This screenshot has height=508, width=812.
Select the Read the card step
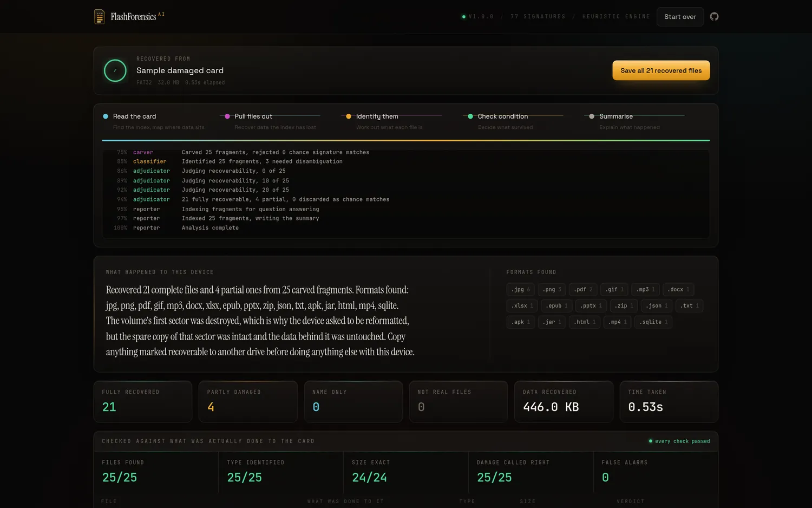coord(154,121)
